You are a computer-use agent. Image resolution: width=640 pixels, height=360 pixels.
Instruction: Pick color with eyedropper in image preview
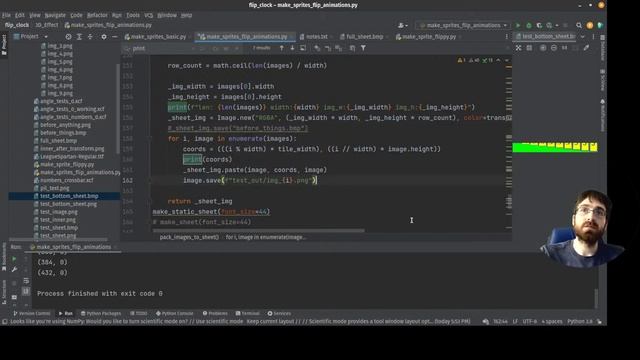pos(587,48)
